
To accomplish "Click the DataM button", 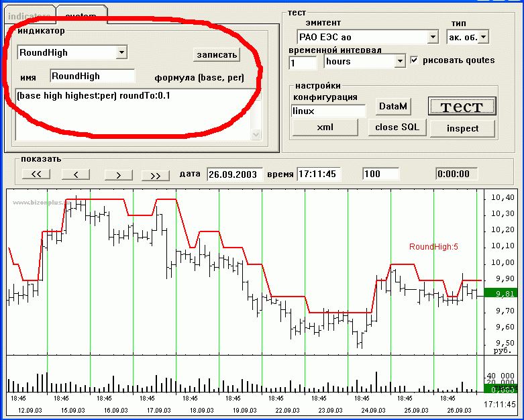I will coord(392,106).
